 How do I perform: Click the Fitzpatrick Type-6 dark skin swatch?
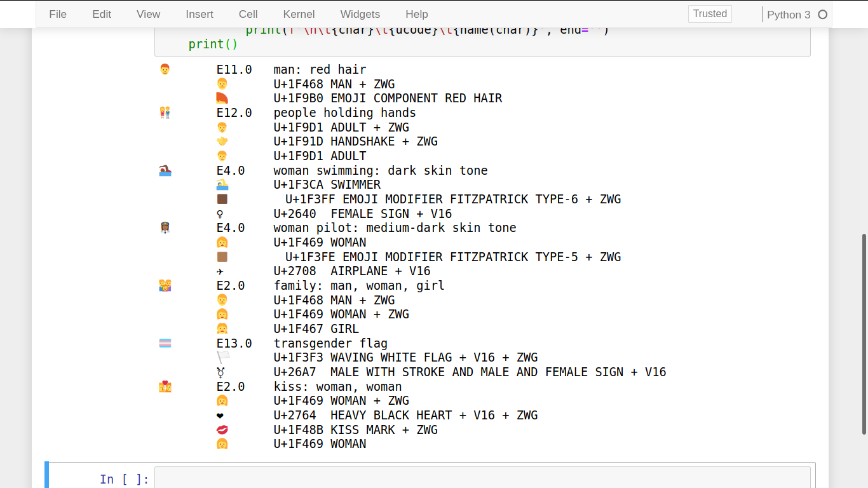(x=222, y=200)
